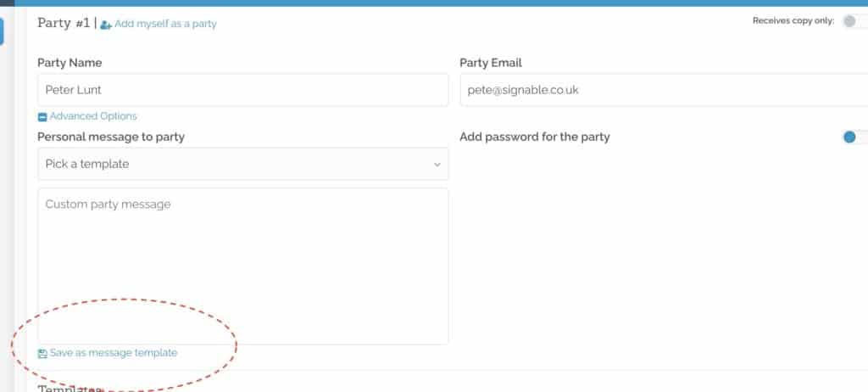Viewport: 868px width, 392px height.
Task: Click the add-person icon beside Party #1
Action: [x=106, y=25]
